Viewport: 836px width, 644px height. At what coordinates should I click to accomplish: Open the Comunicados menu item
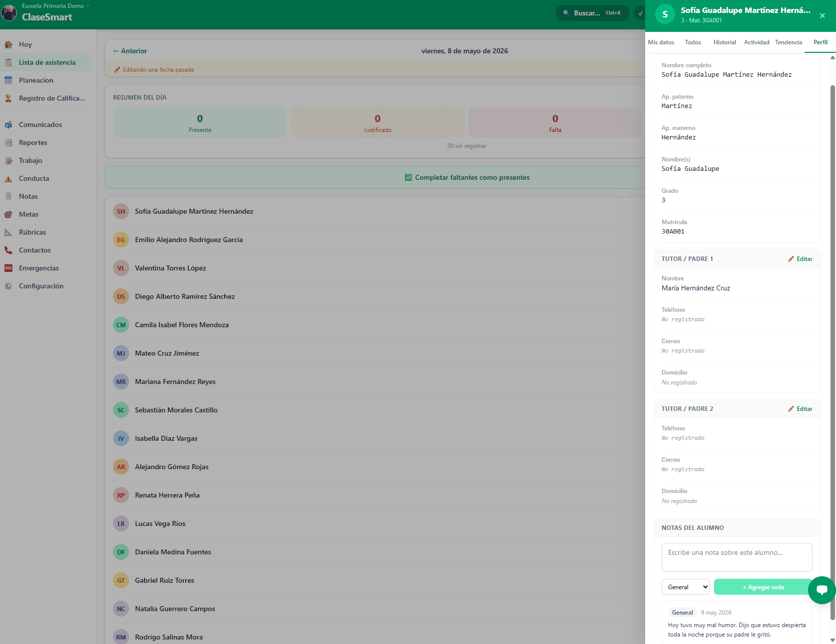pos(46,125)
